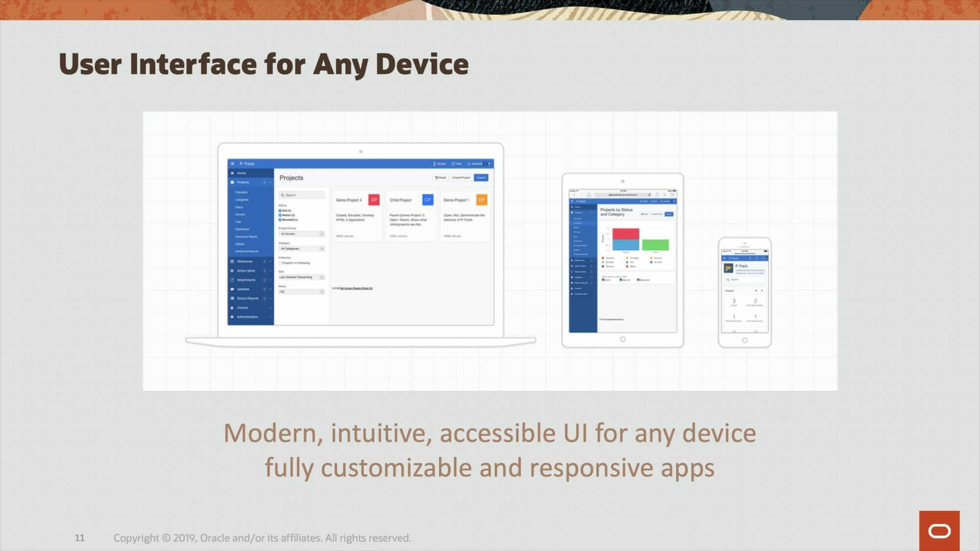Screen dimensions: 980x551
Task: Open Home via its sidebar icon
Action: point(232,173)
